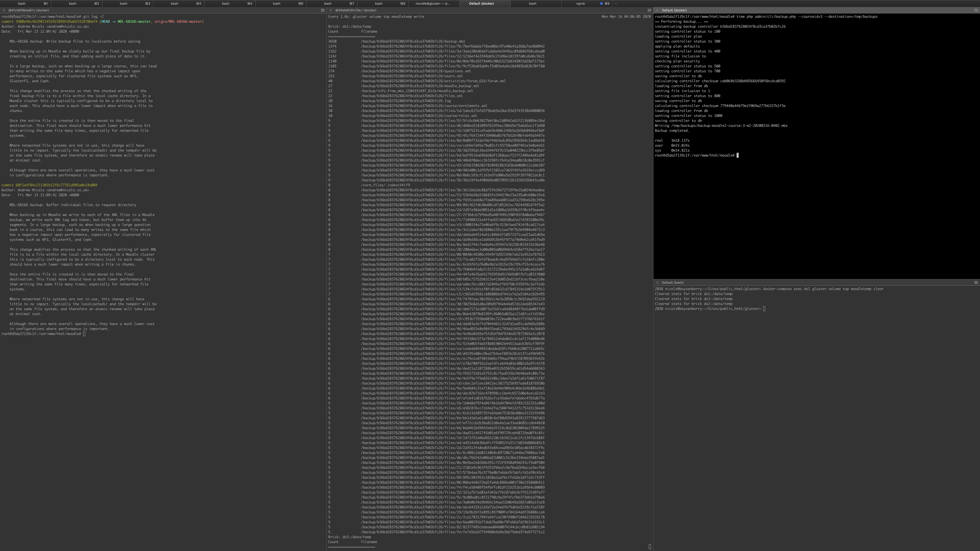Image resolution: width=980 pixels, height=551 pixels.
Task: Click 'Brick: ds1:/data/temp' heading
Action: coord(350,27)
